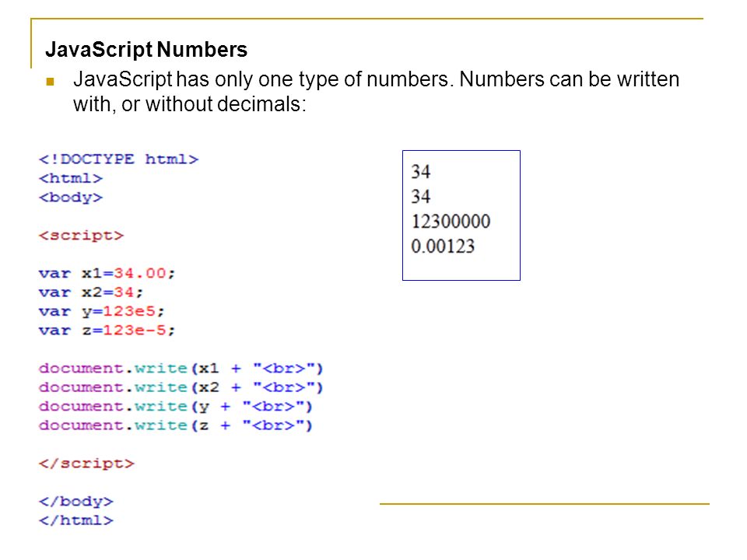Click the 'var y=123e5;' line
This screenshot has height=560, width=747.
click(101, 311)
